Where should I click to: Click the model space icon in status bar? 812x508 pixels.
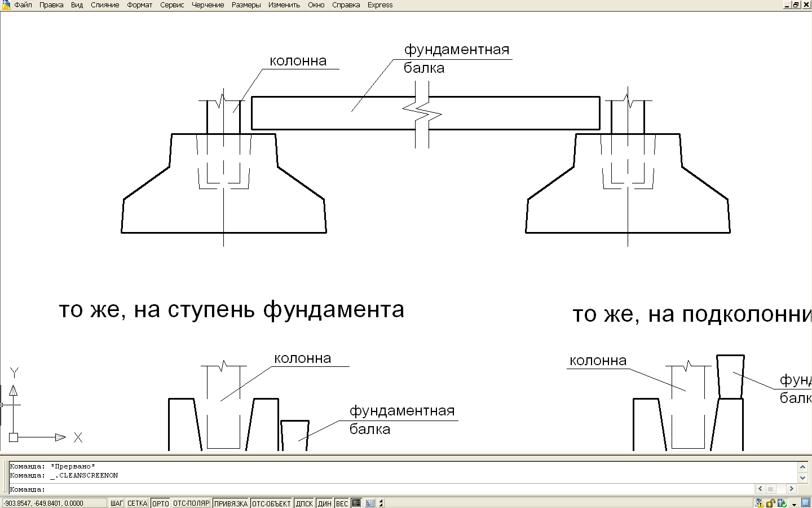[x=356, y=503]
